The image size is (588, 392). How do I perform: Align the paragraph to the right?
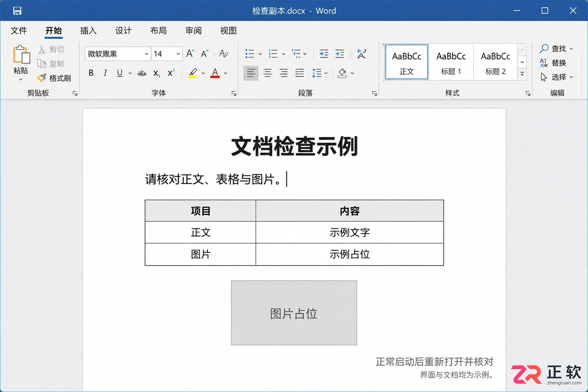pyautogui.click(x=283, y=73)
